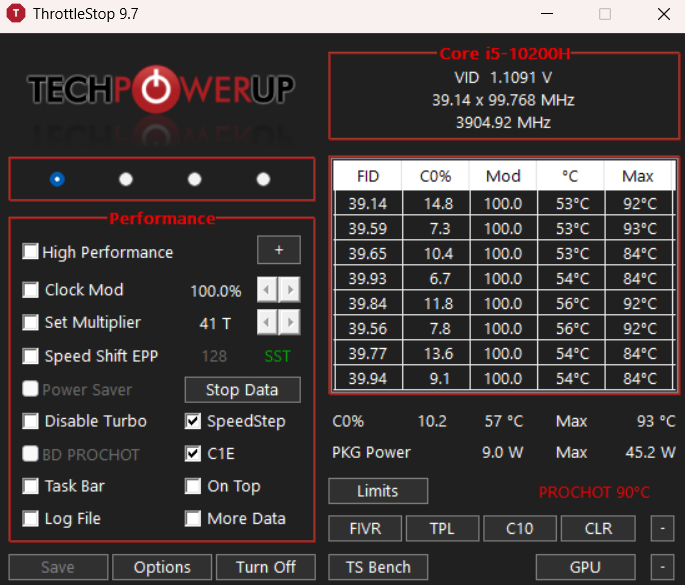
Task: Enable the High Performance checkbox
Action: click(30, 251)
